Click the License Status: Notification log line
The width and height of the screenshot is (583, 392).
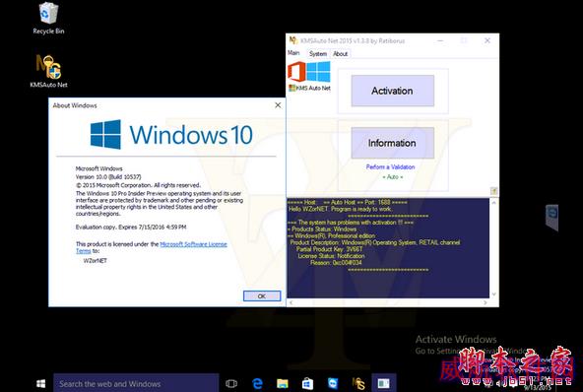pyautogui.click(x=331, y=256)
